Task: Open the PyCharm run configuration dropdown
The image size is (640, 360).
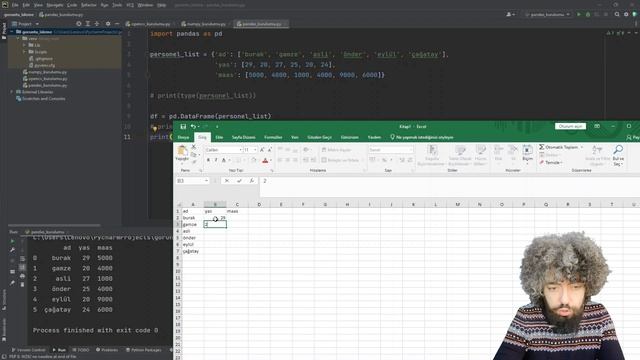Action: tap(547, 14)
